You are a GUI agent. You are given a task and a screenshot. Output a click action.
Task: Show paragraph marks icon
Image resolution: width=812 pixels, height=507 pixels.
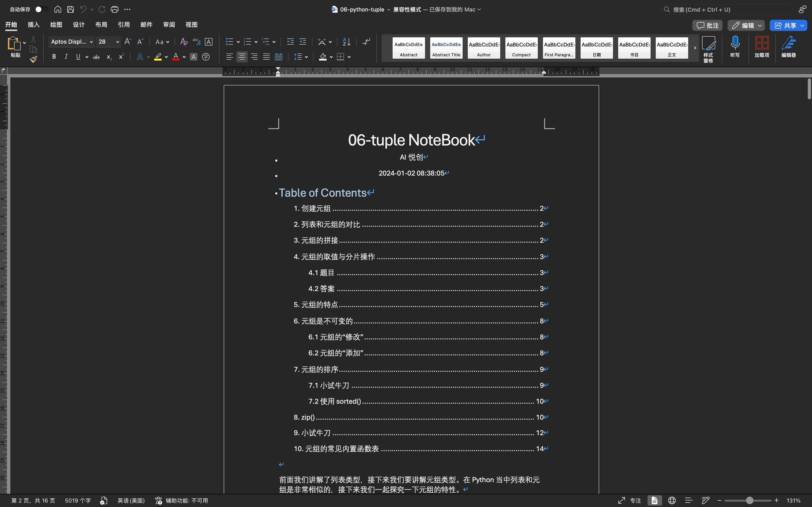(366, 42)
